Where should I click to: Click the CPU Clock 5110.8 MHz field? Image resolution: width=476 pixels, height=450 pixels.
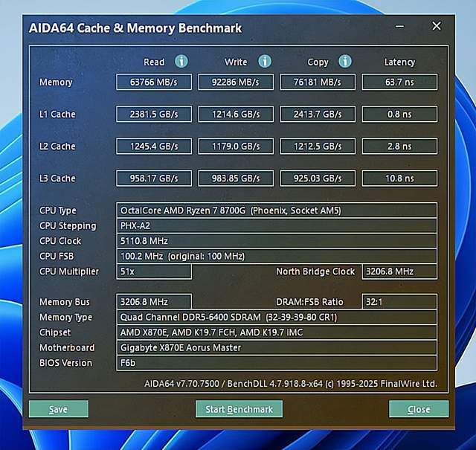pyautogui.click(x=277, y=241)
